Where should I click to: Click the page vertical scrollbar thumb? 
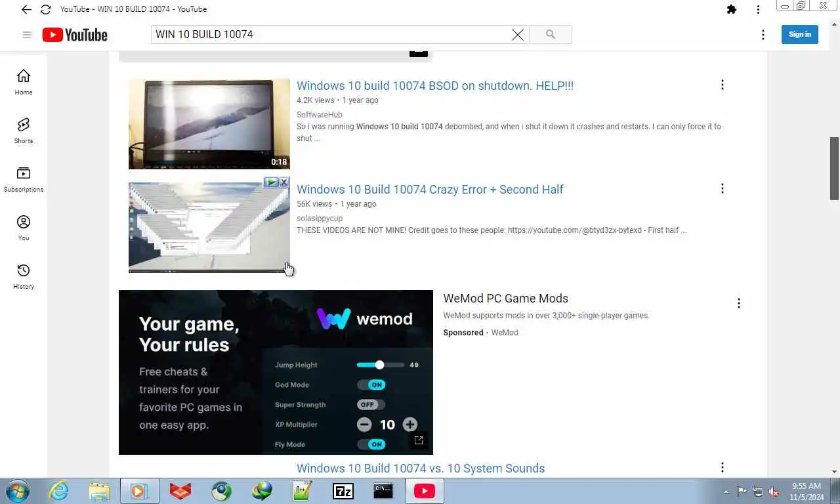pyautogui.click(x=835, y=169)
